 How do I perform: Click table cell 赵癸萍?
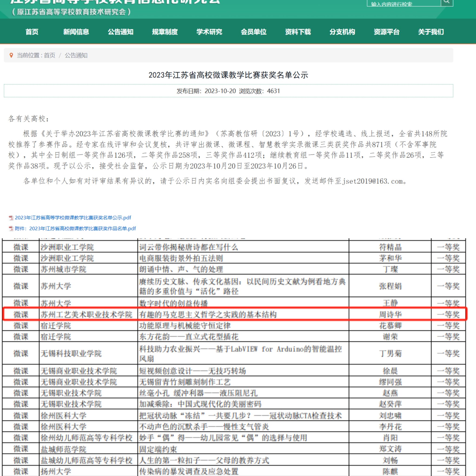coord(390,404)
